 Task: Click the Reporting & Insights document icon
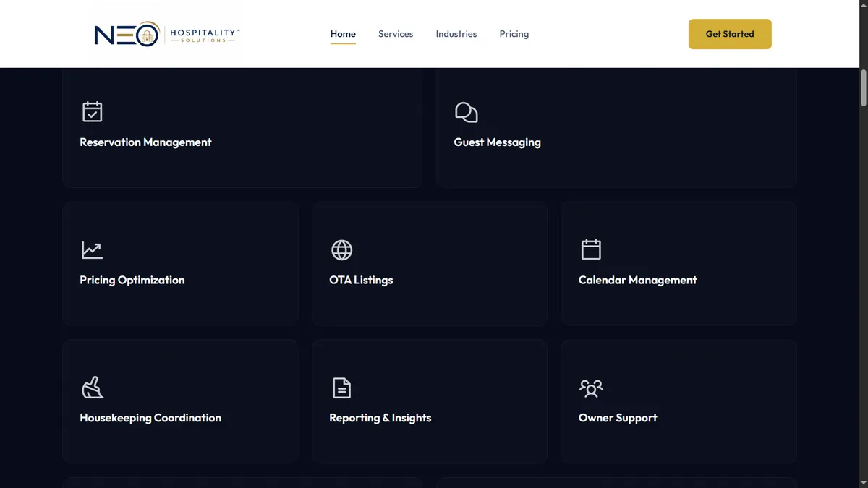click(341, 388)
